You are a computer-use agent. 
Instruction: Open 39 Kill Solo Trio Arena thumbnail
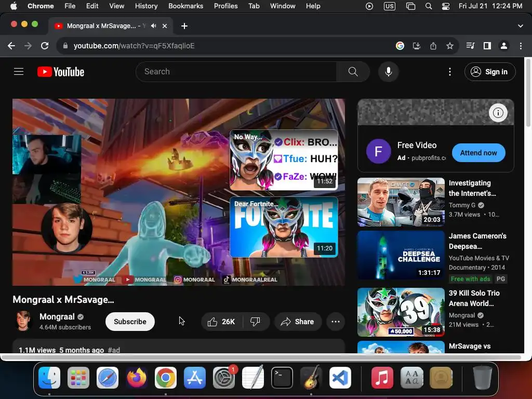pyautogui.click(x=401, y=312)
